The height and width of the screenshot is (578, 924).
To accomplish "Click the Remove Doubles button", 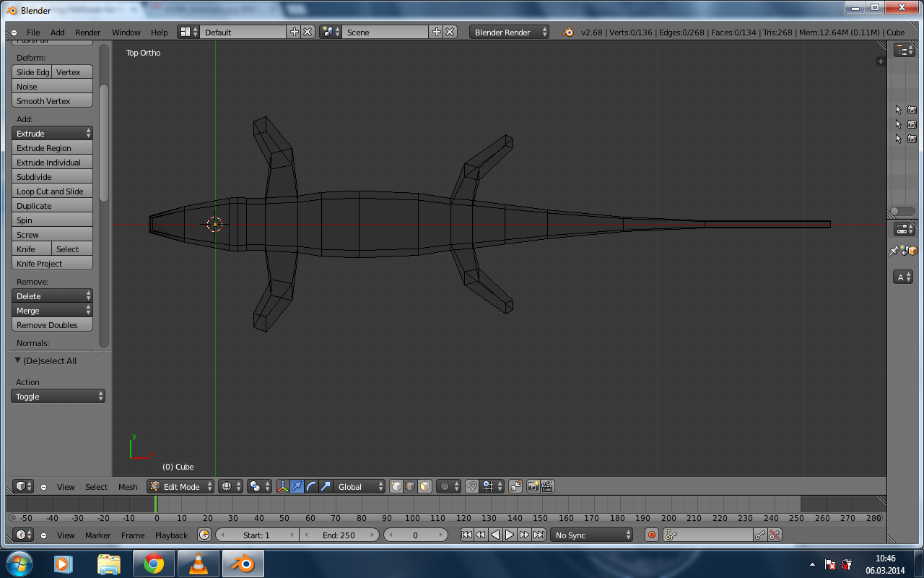I will (53, 325).
